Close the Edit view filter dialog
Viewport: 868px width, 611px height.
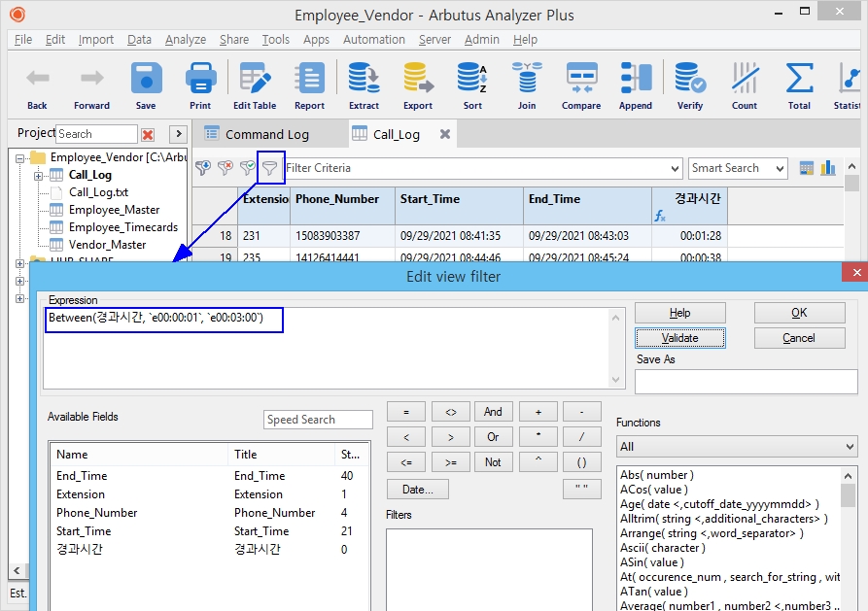point(855,272)
